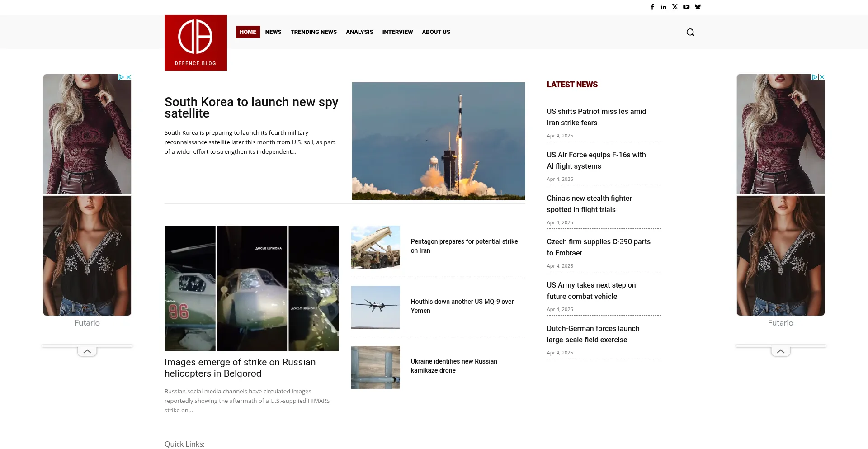The height and width of the screenshot is (449, 868).
Task: Open the YouTube social icon
Action: 686,7
